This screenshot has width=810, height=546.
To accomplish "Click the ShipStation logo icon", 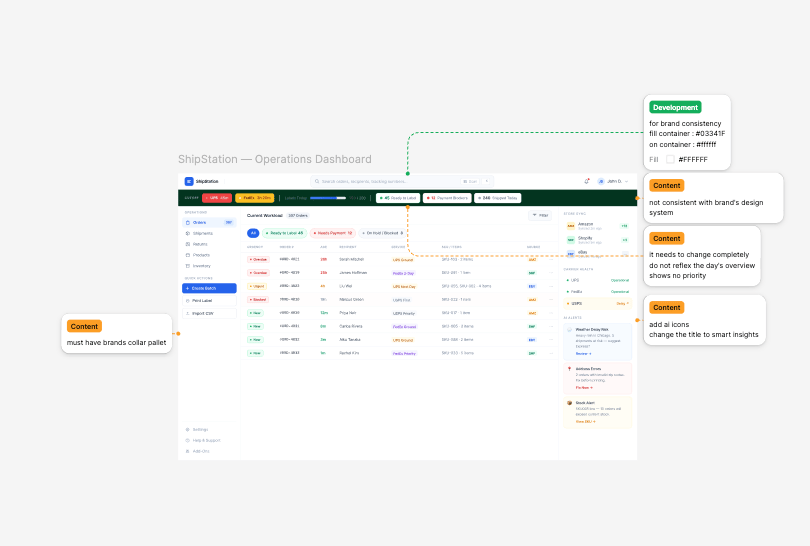I will click(x=188, y=181).
